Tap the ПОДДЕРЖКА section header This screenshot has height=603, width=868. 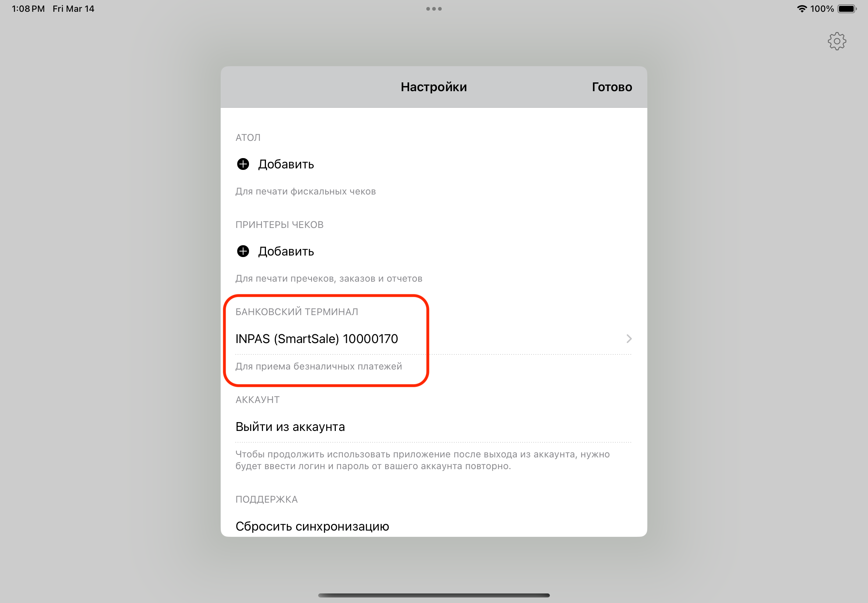click(266, 499)
